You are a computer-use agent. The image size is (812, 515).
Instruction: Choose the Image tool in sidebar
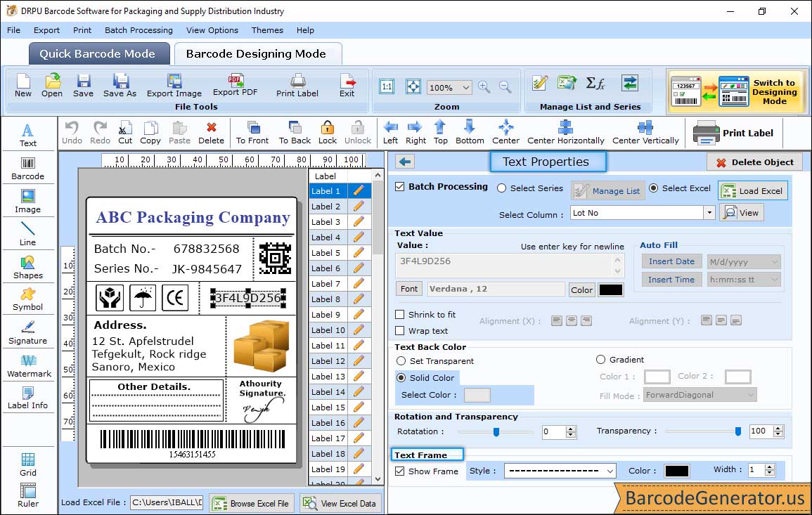(28, 202)
